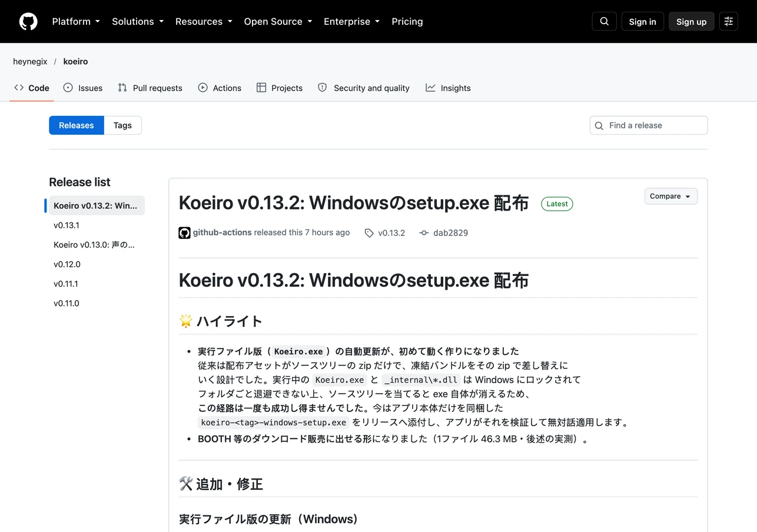Open the Actions tab
Screen dimensions: 757x532
pos(220,88)
